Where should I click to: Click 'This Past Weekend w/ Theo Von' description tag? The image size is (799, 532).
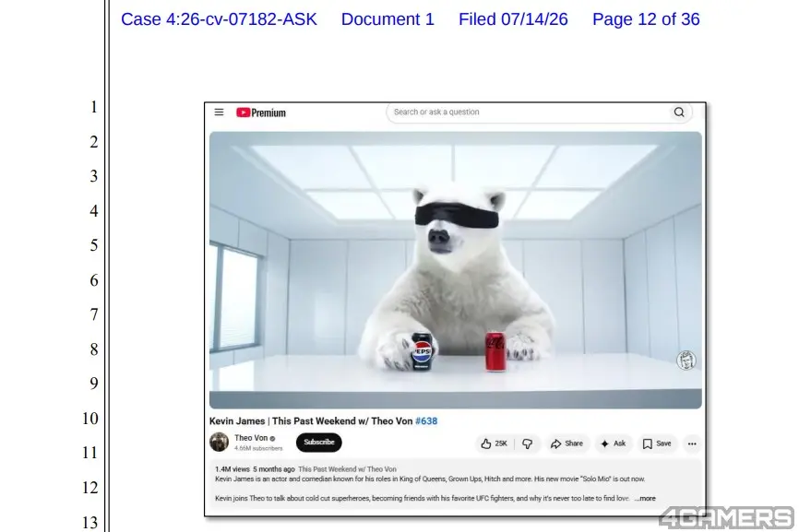pyautogui.click(x=347, y=469)
